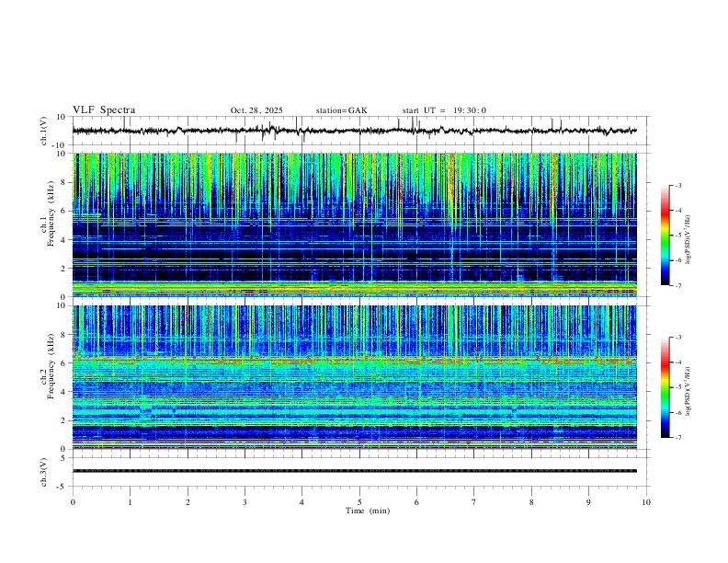Click inside the ch.1 spectrogram panel

tap(354, 224)
